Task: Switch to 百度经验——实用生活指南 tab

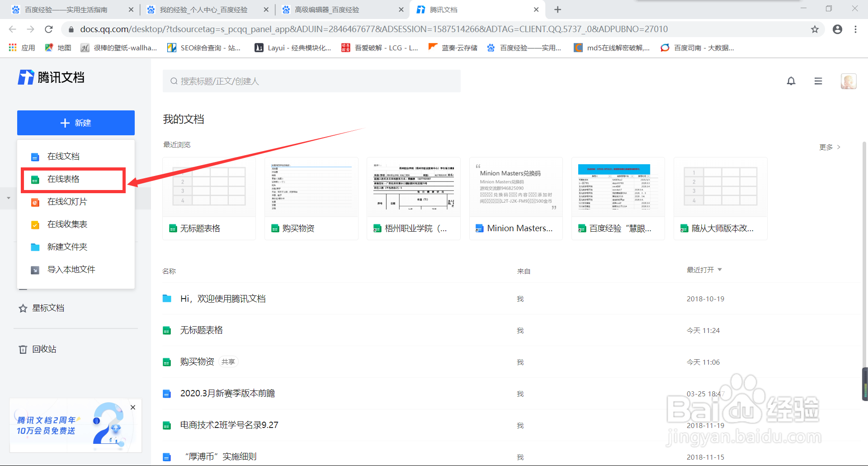Action: click(x=72, y=10)
